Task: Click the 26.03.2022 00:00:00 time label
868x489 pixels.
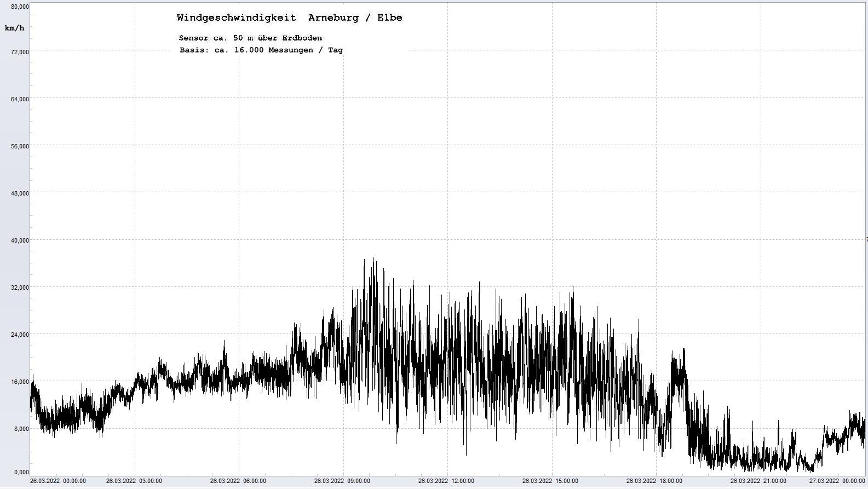Action: (x=58, y=481)
